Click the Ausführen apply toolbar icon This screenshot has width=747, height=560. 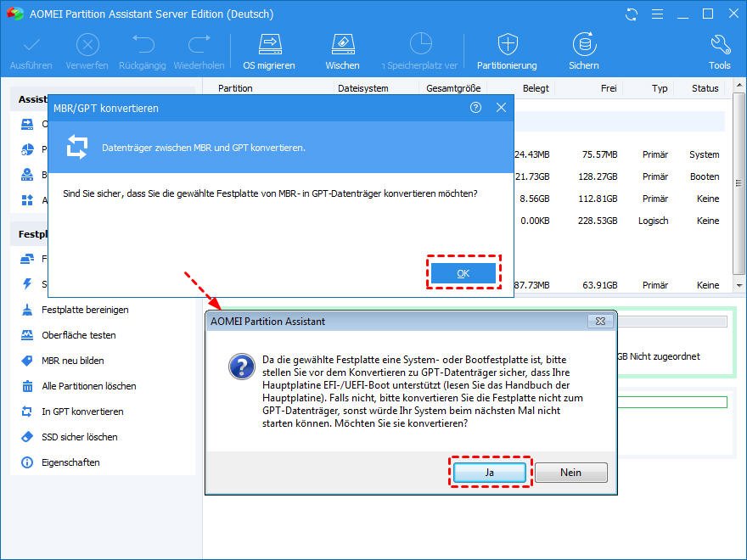[x=31, y=46]
